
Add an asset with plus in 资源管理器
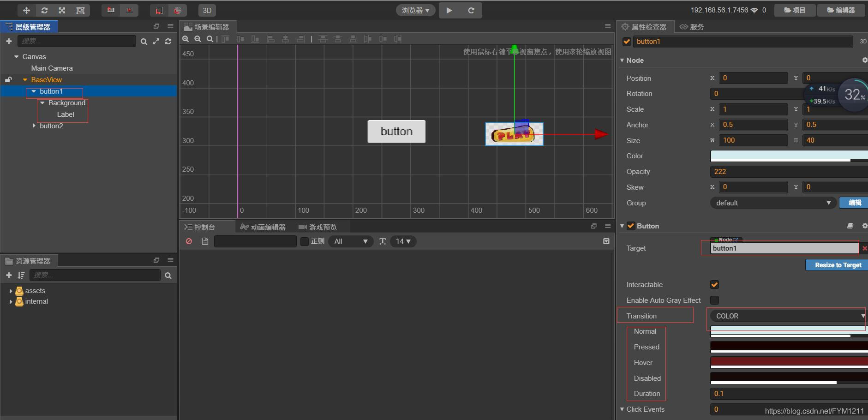tap(9, 276)
